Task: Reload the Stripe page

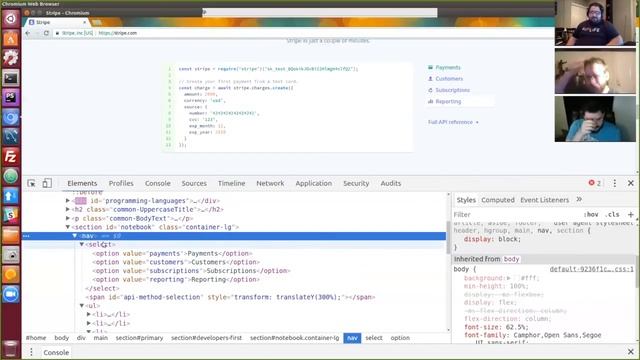Action: click(46, 33)
